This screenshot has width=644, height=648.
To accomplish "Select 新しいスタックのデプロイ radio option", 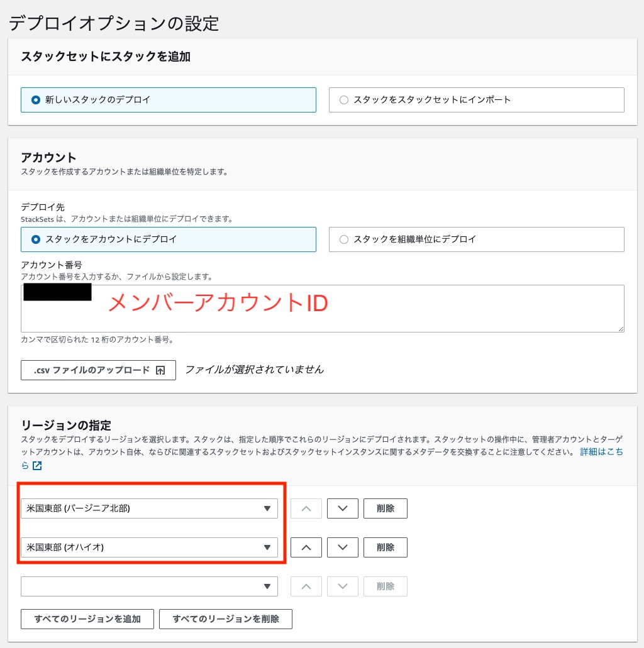I will (169, 99).
